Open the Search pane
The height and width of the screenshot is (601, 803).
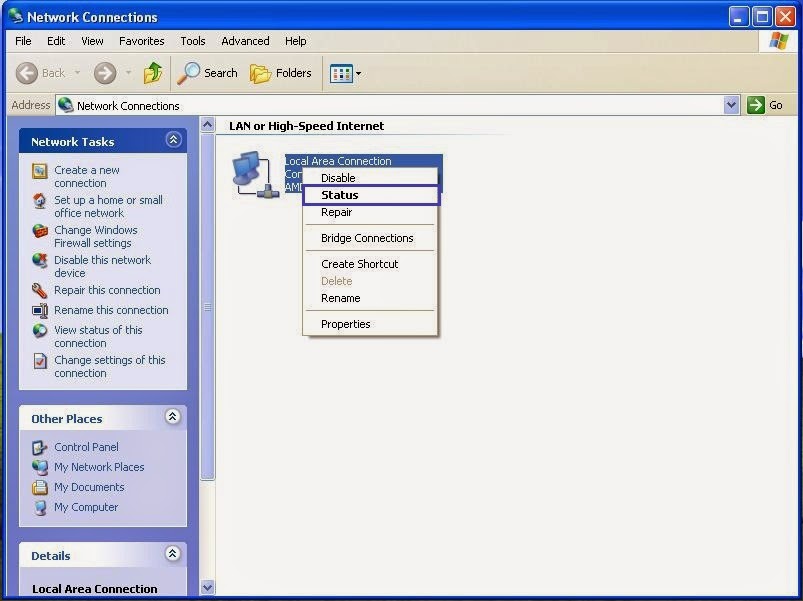(x=206, y=72)
